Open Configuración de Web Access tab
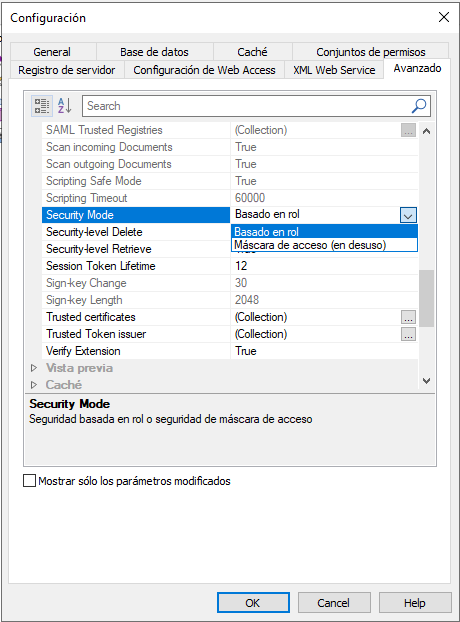 tap(204, 70)
